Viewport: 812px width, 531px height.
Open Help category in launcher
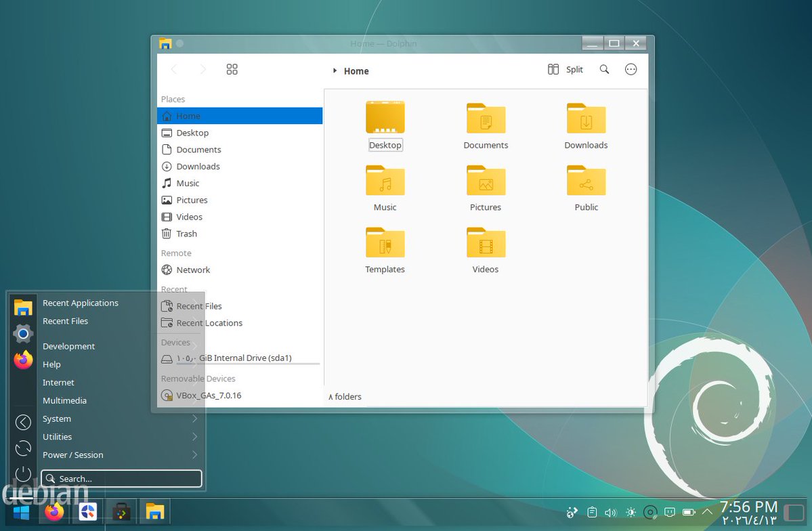(121, 364)
